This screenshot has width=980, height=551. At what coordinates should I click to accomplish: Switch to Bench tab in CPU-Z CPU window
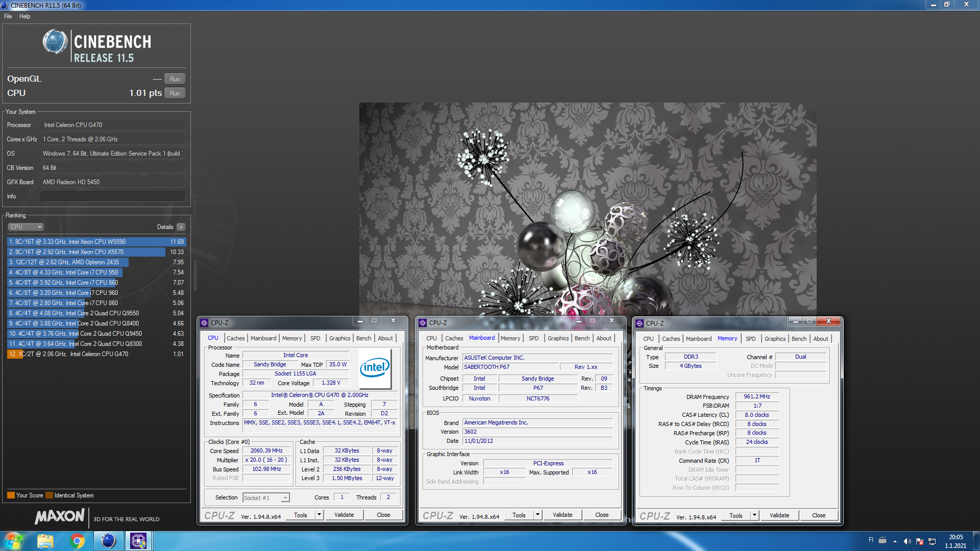pyautogui.click(x=363, y=338)
